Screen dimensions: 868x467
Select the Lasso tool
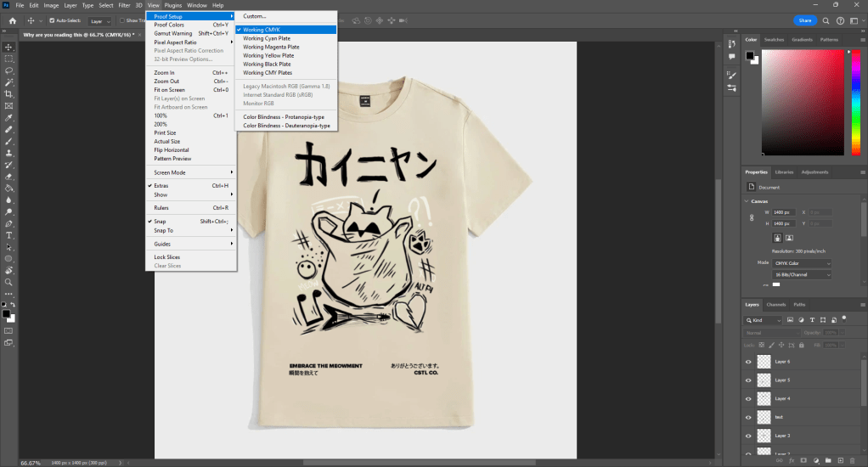coord(8,70)
